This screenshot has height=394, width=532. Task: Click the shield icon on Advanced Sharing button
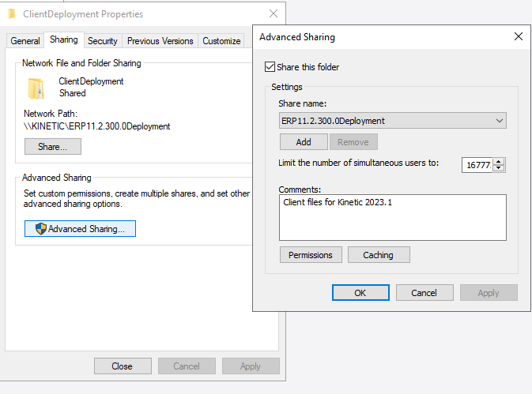pyautogui.click(x=40, y=229)
